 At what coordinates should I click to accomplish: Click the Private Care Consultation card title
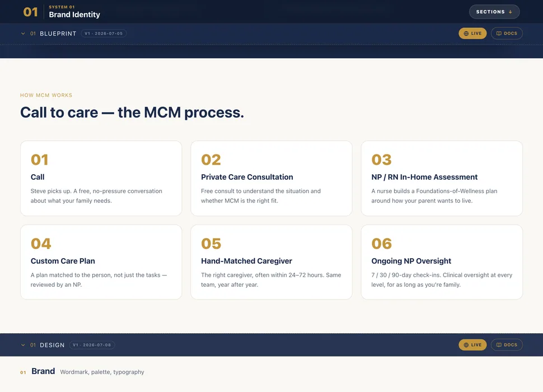247,177
